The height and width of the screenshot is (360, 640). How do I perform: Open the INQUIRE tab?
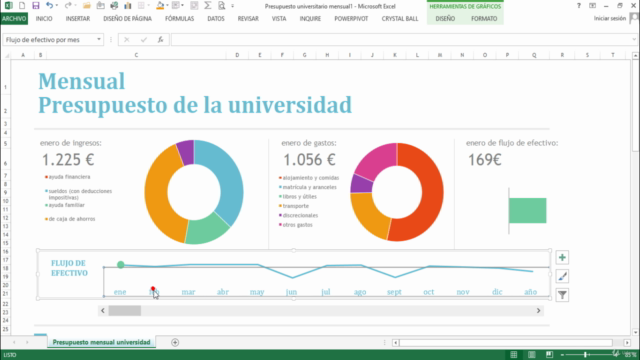tap(310, 18)
